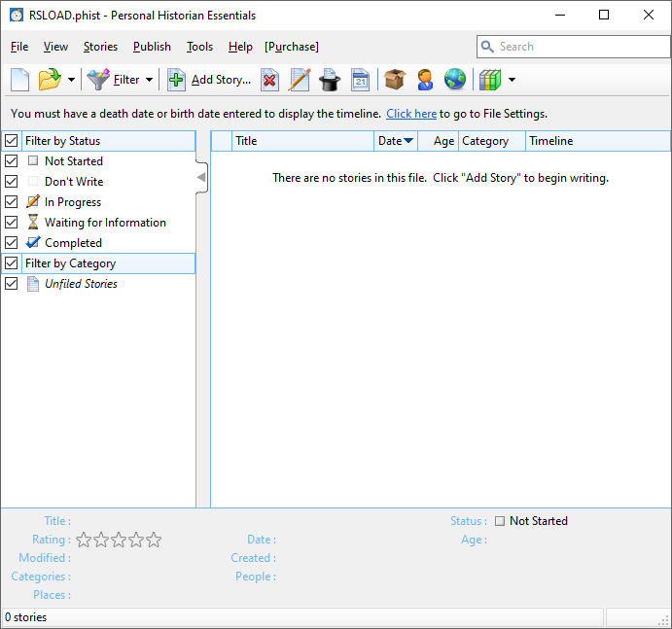Select the Unfiled Stories text label

click(81, 284)
